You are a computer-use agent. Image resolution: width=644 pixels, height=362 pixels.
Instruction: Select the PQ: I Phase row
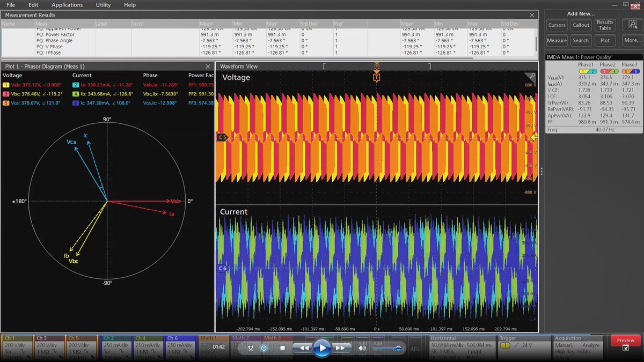coord(268,53)
